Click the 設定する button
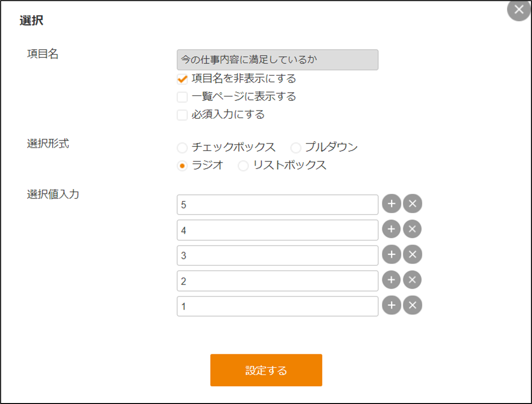 [x=266, y=370]
